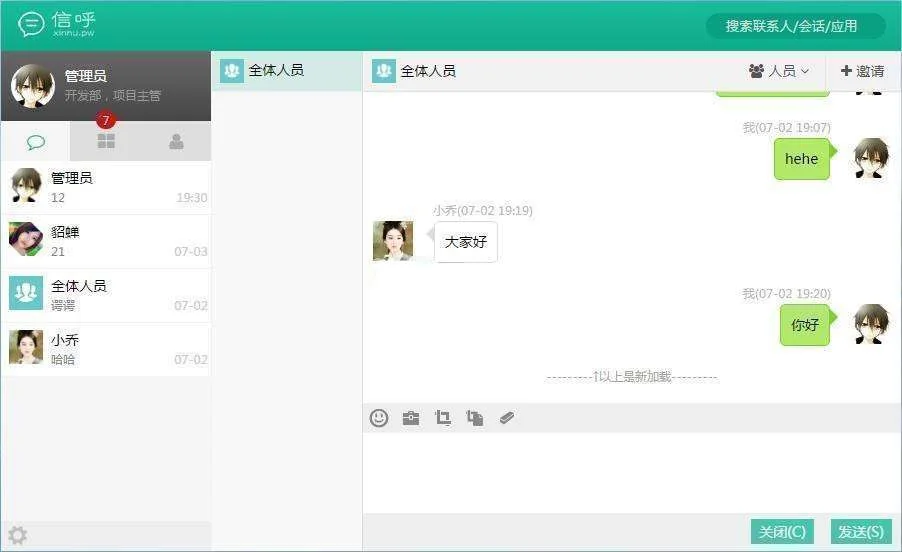Open the emoji picker
This screenshot has width=902, height=552.
point(379,418)
